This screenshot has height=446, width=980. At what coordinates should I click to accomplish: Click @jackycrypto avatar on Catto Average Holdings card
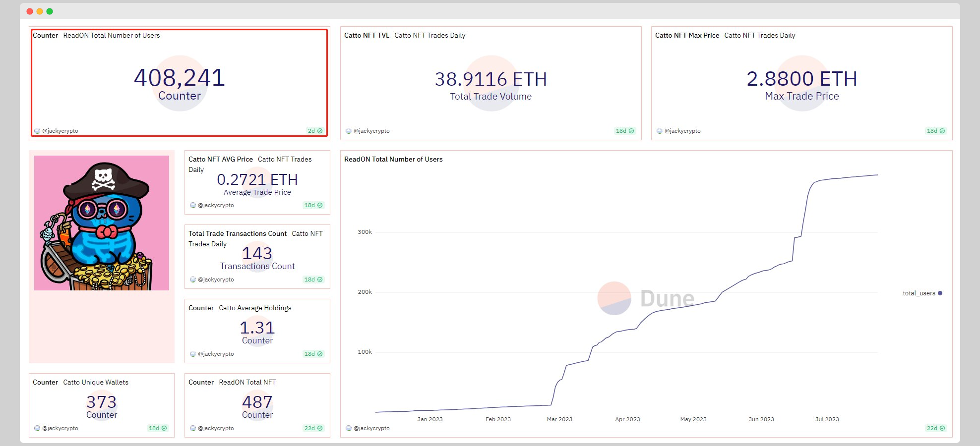pyautogui.click(x=193, y=354)
